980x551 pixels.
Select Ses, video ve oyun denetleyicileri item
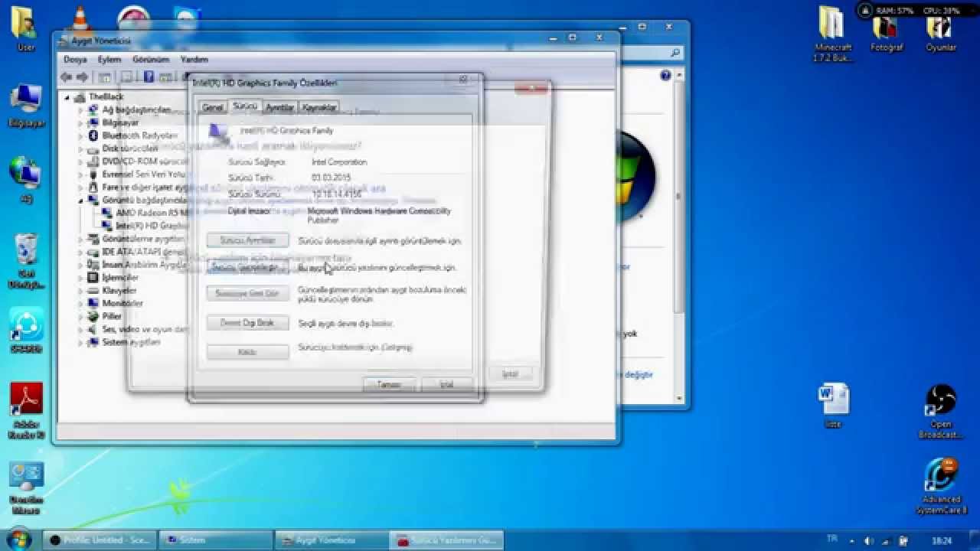[145, 329]
